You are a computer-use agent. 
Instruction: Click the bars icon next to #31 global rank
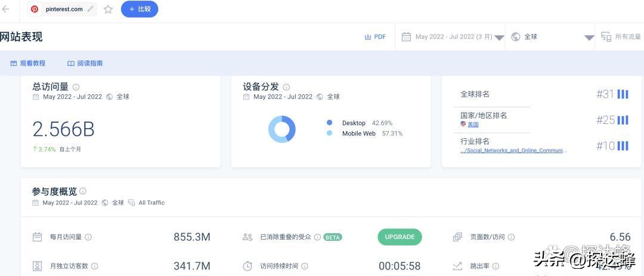[623, 94]
